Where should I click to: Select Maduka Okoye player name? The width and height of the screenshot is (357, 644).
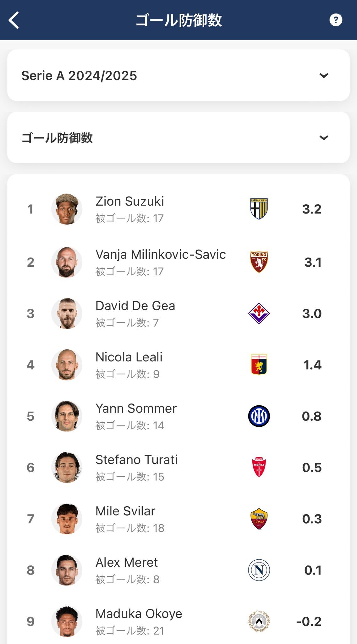pos(139,614)
